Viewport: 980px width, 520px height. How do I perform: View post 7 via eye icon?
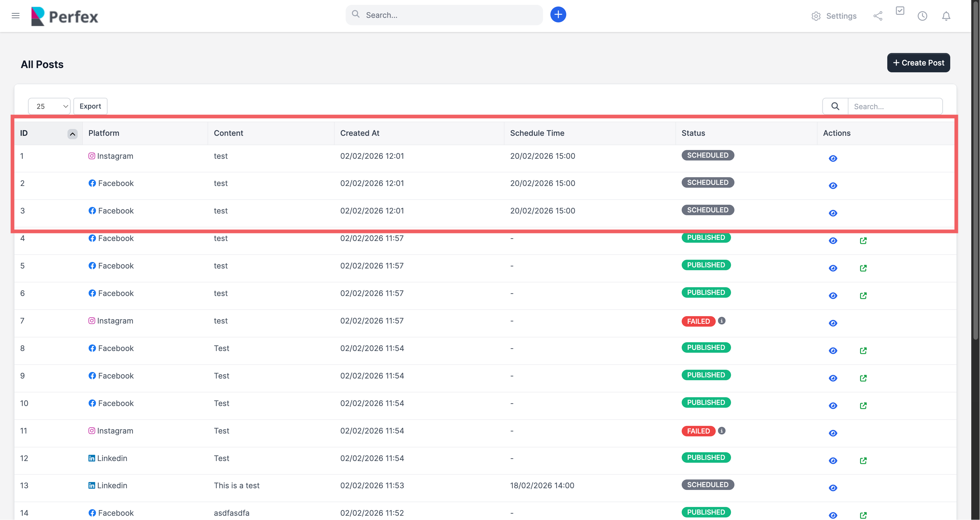pos(833,323)
